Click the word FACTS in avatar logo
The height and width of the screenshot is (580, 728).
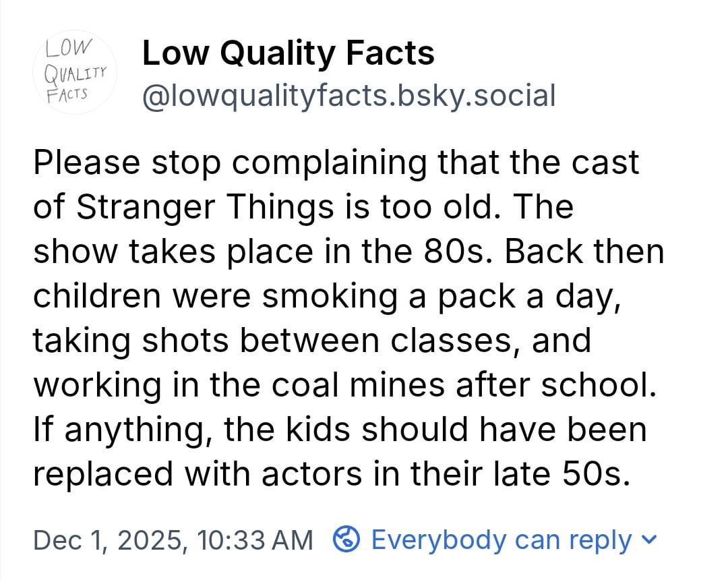(x=67, y=93)
